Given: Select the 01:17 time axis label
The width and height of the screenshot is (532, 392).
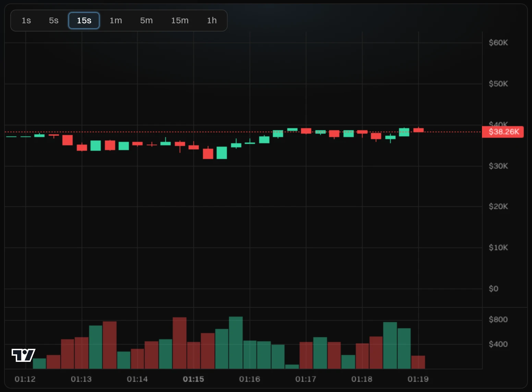Looking at the screenshot, I should tap(306, 379).
